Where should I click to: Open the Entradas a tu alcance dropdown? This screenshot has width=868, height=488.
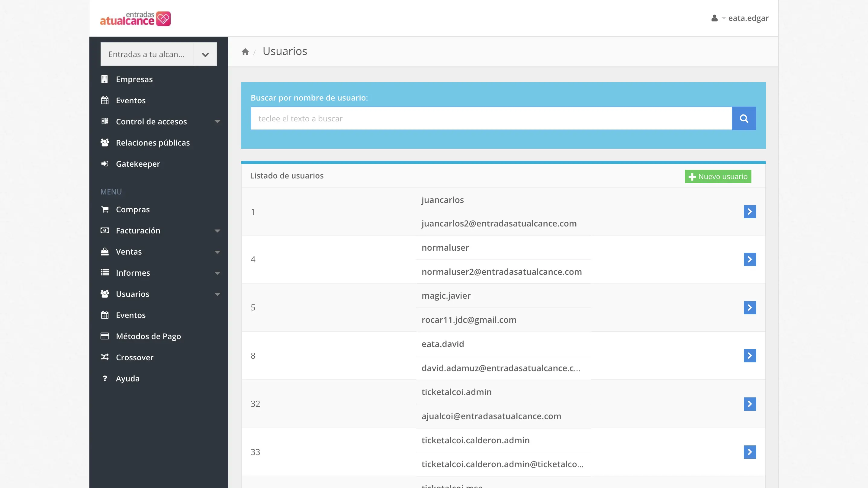pyautogui.click(x=205, y=55)
